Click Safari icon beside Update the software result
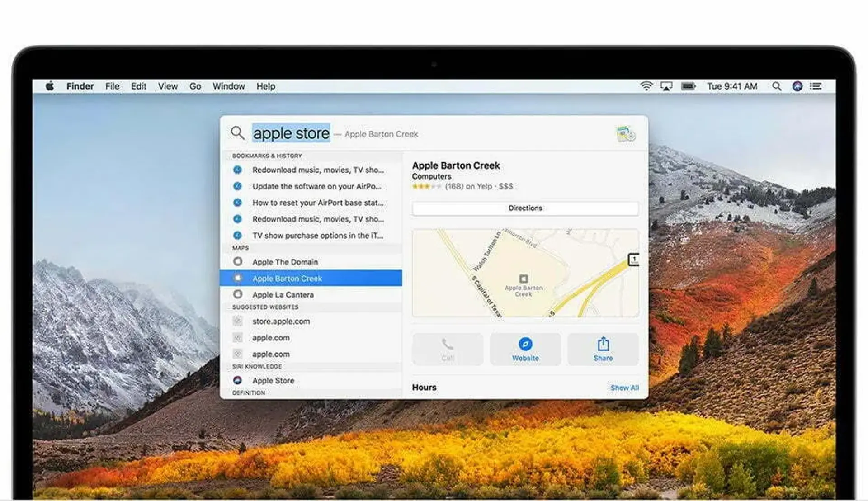 tap(237, 186)
